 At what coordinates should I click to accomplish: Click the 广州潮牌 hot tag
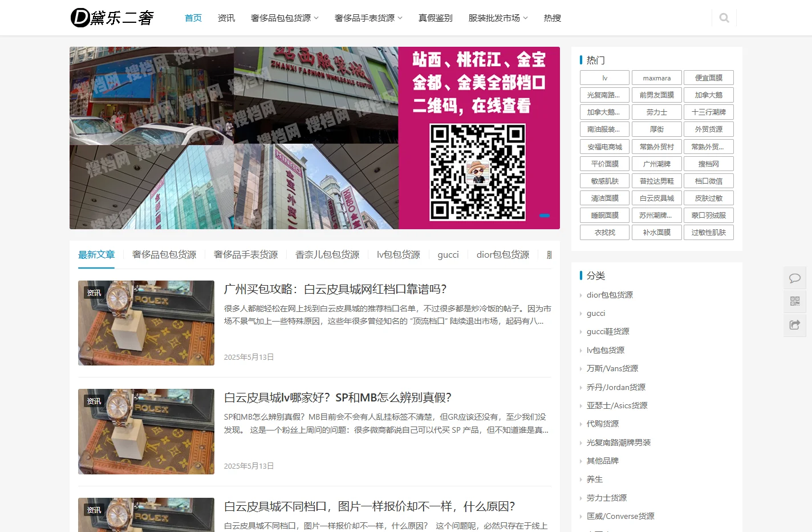(x=656, y=164)
